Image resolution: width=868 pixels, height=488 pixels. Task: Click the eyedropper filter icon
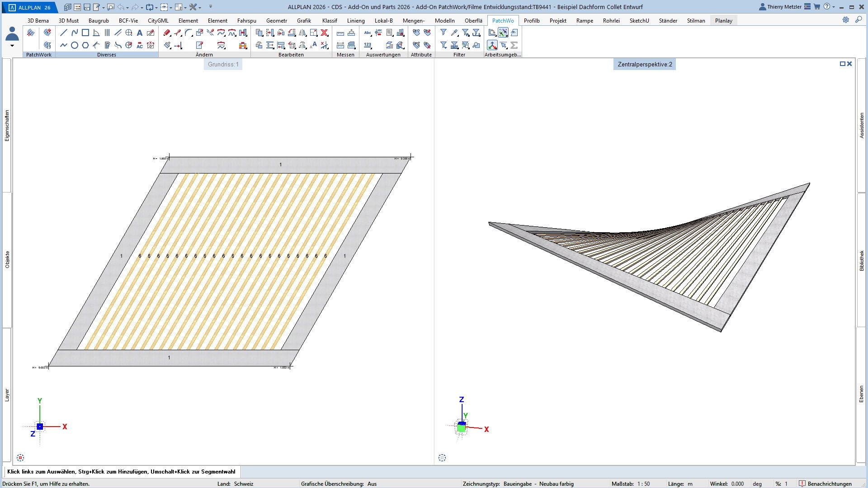(454, 33)
